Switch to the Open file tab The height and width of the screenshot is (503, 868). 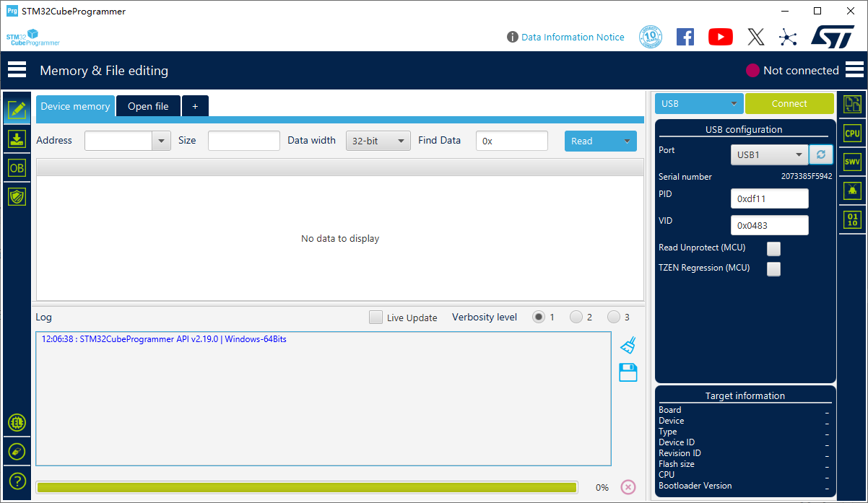click(x=148, y=106)
